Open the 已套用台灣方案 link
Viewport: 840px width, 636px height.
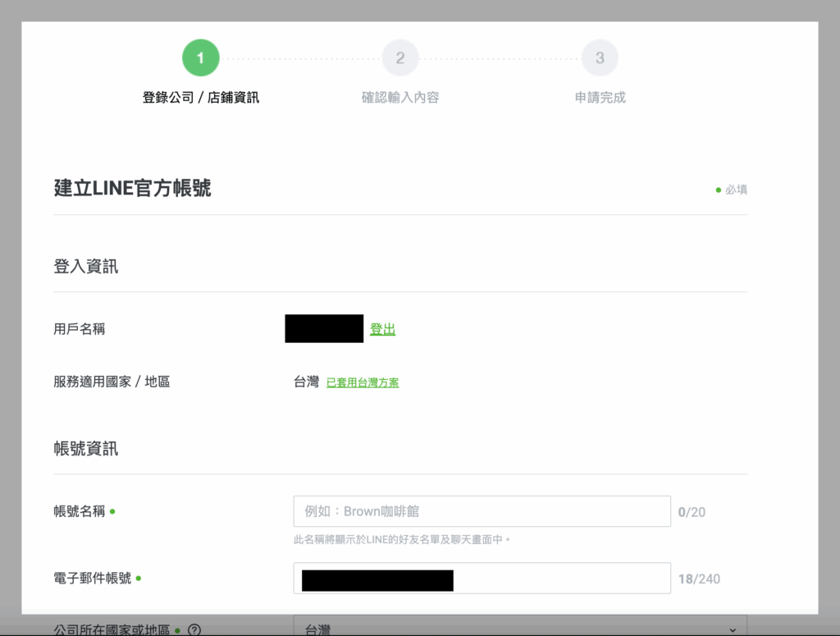(363, 382)
